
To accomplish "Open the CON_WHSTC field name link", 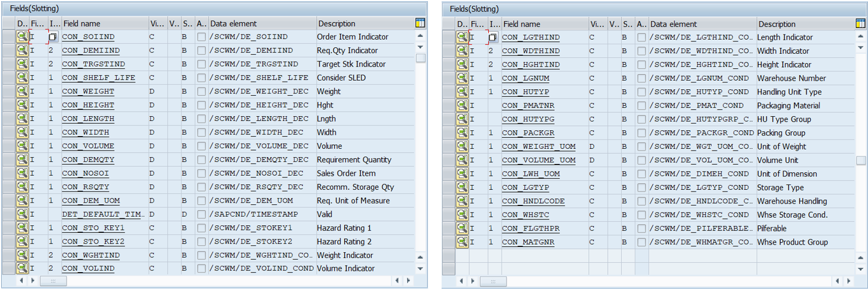I will click(523, 215).
